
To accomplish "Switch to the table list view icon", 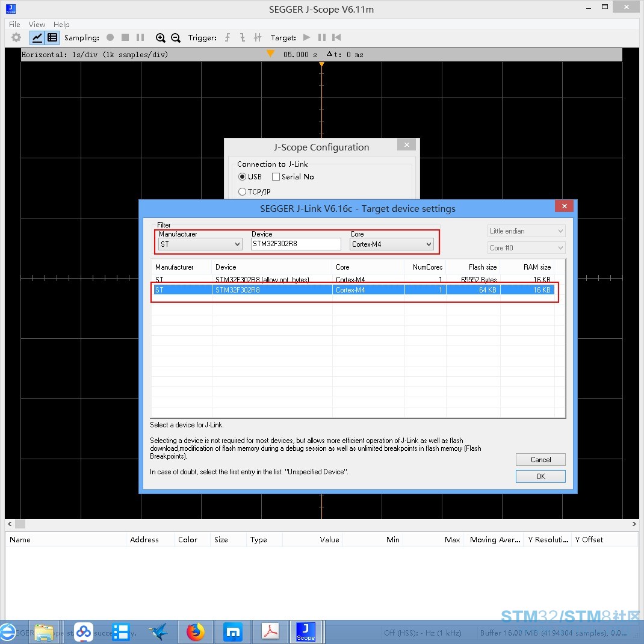I will [x=52, y=38].
